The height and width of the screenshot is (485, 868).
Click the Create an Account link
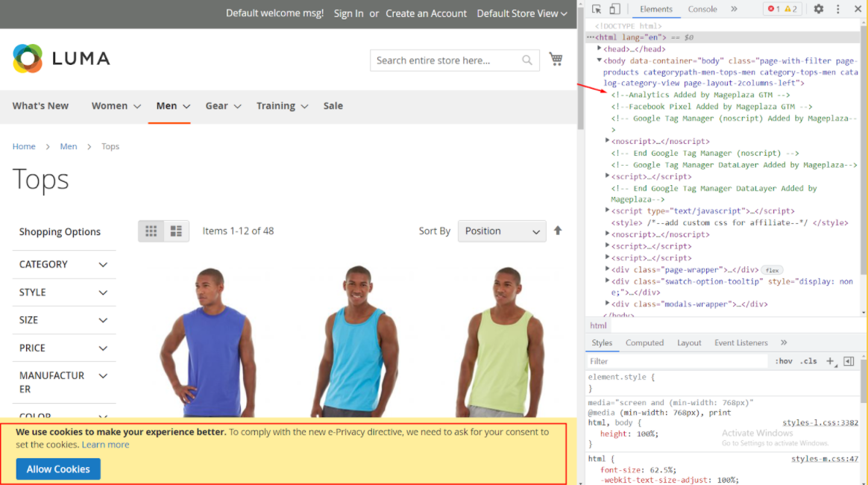click(x=426, y=13)
